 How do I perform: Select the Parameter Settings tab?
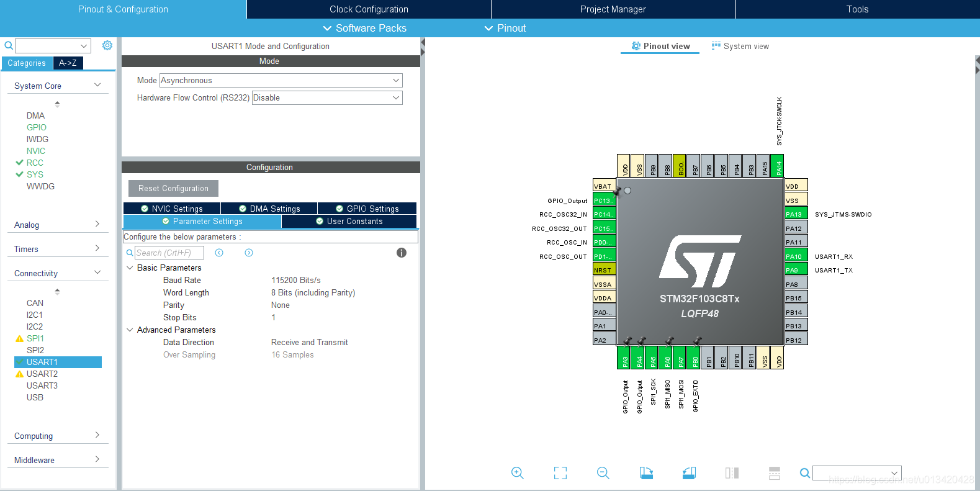point(202,221)
